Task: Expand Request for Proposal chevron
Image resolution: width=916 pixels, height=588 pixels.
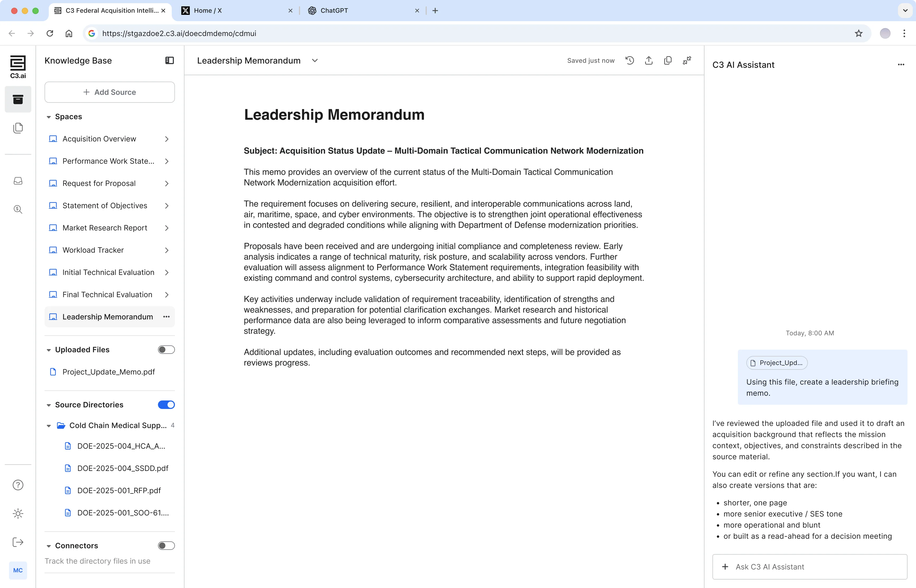Action: pos(167,183)
